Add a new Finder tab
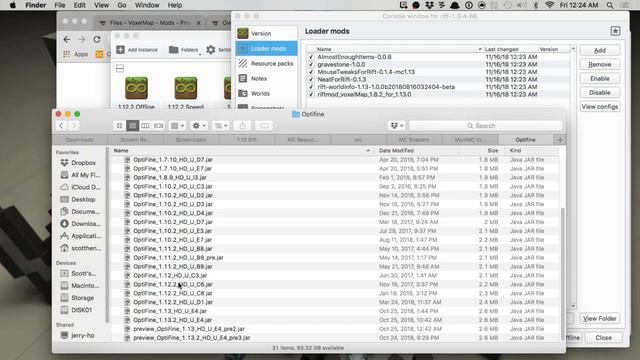Viewport: 640px width, 360px height. click(560, 140)
